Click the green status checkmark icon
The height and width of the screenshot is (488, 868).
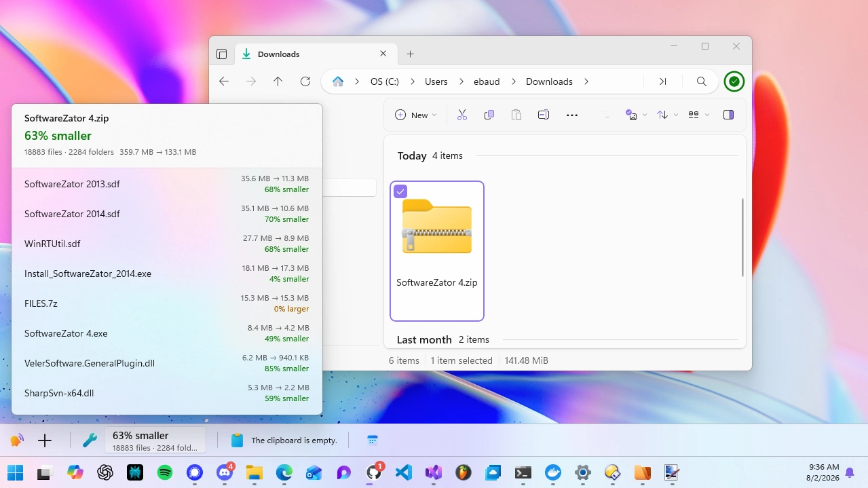[x=734, y=81]
